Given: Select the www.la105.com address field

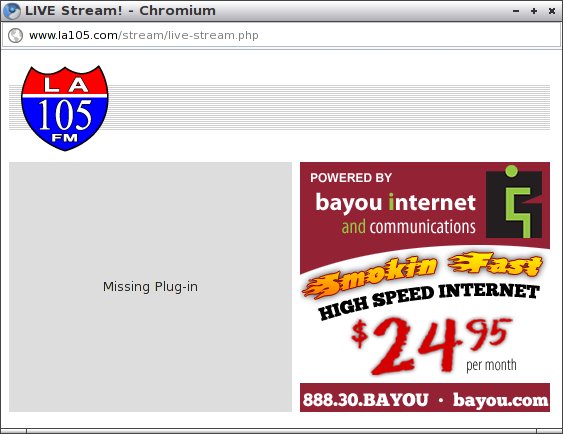Looking at the screenshot, I should (281, 36).
